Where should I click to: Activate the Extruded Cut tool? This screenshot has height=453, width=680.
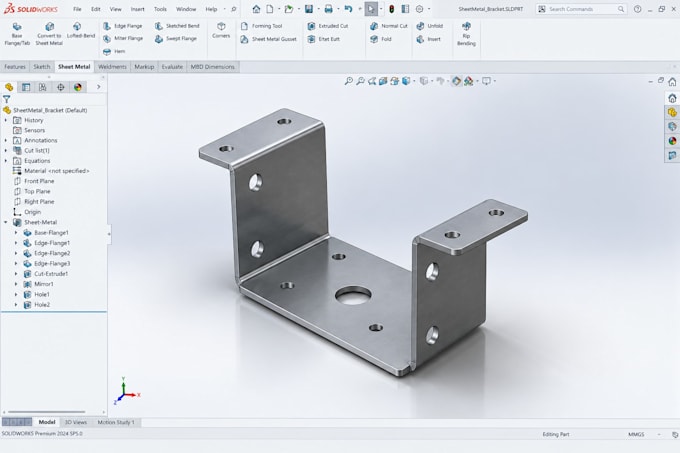pos(328,26)
